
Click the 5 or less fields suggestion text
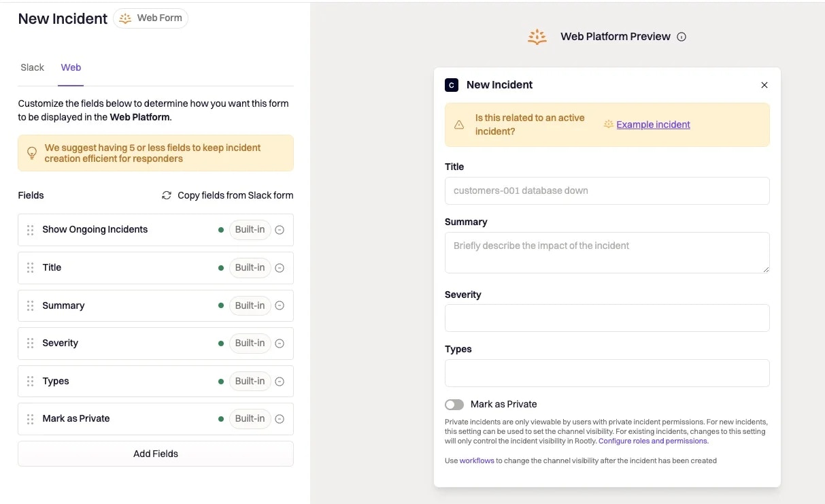pyautogui.click(x=152, y=153)
